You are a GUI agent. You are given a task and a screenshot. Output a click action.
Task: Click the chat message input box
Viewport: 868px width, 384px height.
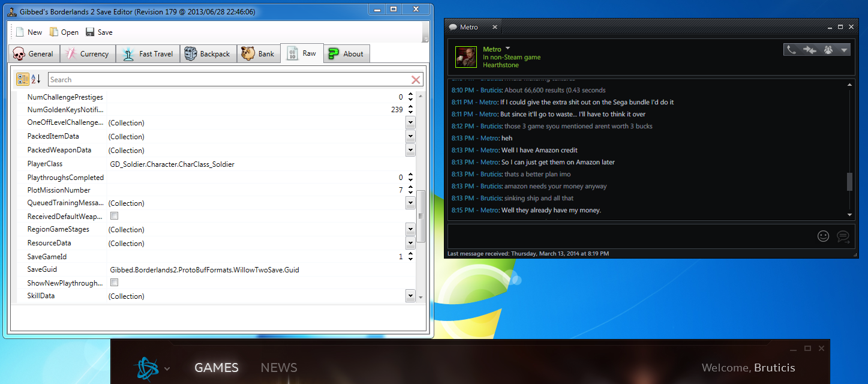pyautogui.click(x=631, y=236)
